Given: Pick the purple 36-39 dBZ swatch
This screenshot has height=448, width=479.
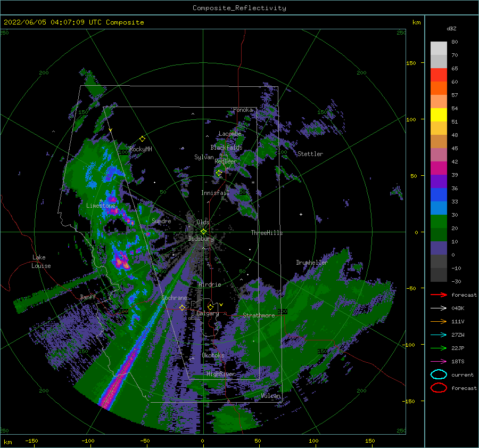Looking at the screenshot, I should pyautogui.click(x=439, y=181).
